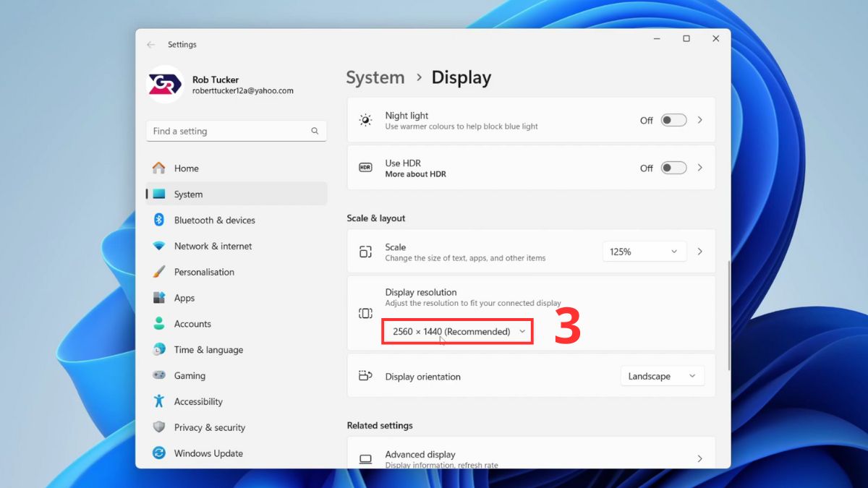The width and height of the screenshot is (868, 488).
Task: Open Bluetooth & devices settings
Action: coord(214,220)
